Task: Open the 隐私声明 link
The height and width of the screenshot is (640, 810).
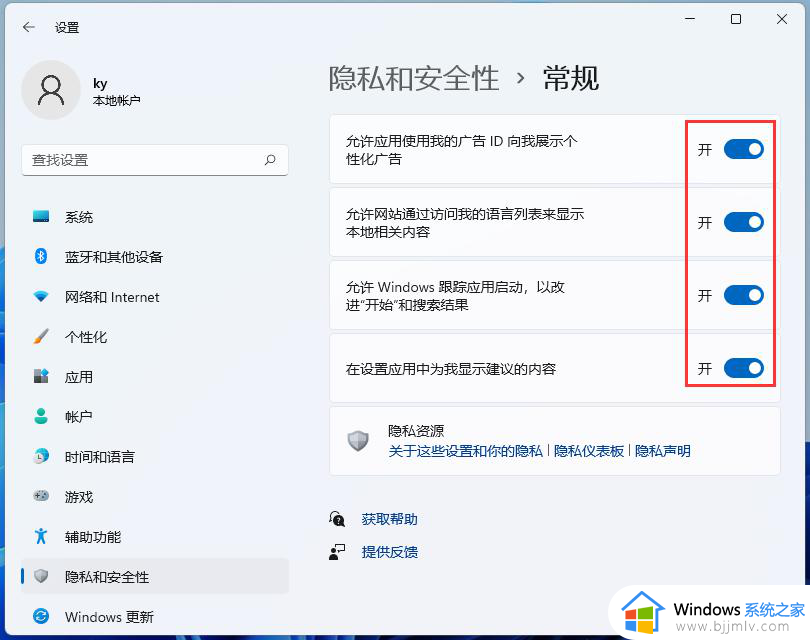Action: [663, 451]
